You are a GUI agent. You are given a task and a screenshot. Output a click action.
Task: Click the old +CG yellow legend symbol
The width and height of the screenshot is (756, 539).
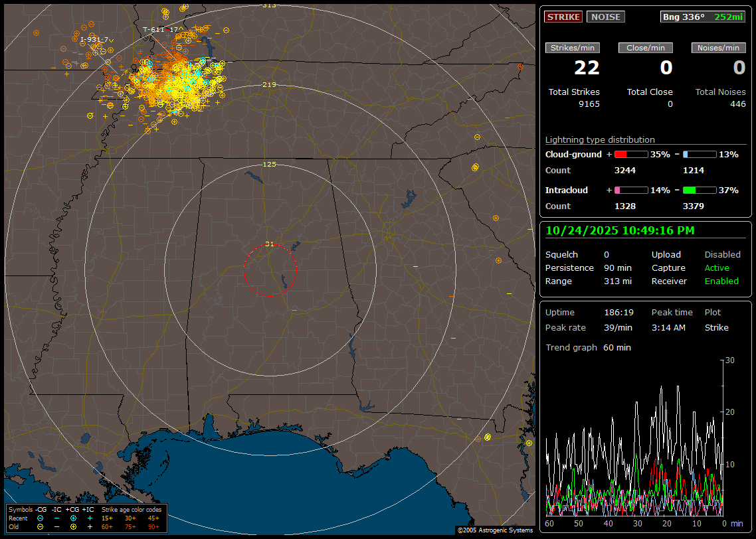point(73,526)
